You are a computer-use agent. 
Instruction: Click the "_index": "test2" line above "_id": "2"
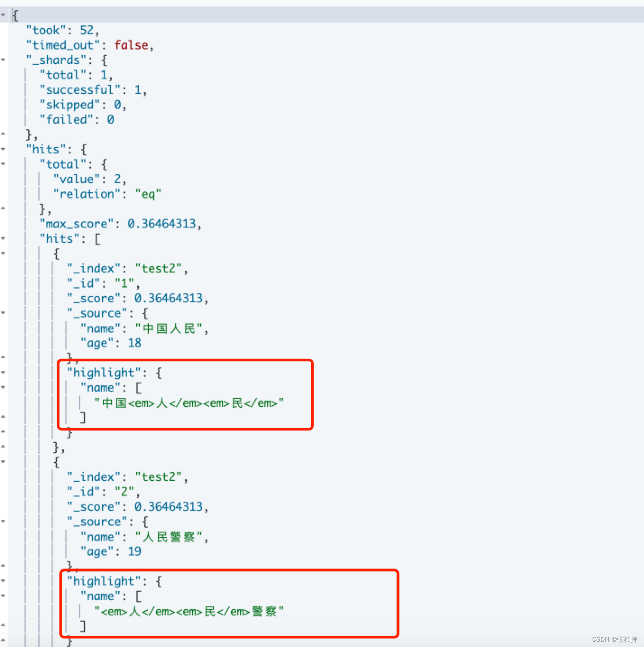127,477
